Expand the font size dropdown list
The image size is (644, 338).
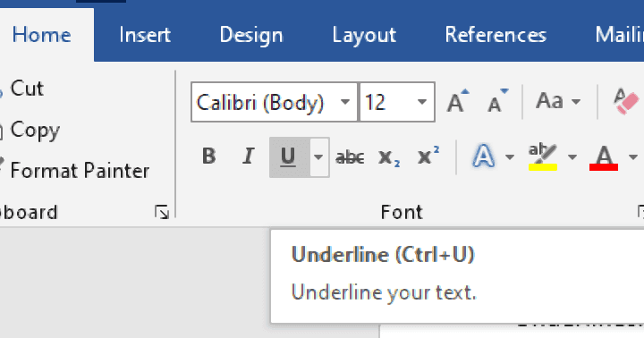[x=422, y=102]
